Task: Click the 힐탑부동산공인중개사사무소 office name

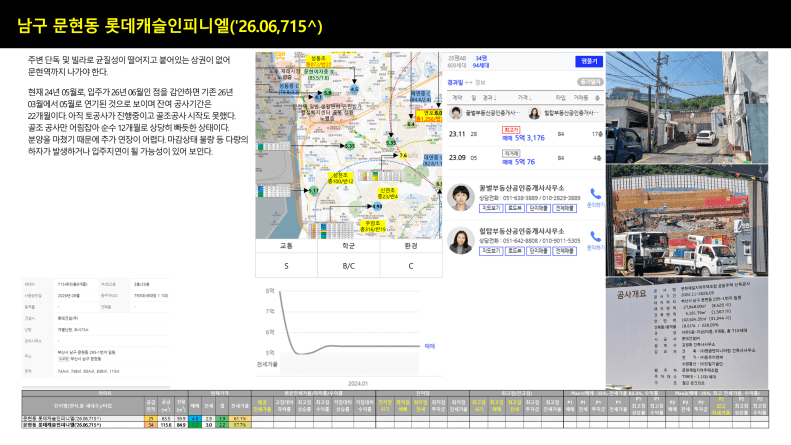Action: point(521,231)
